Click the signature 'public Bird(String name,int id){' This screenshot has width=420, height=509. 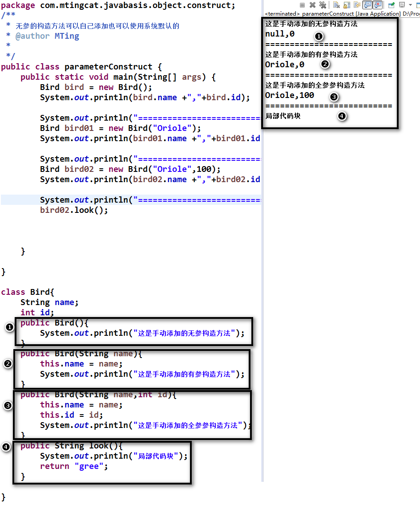tap(99, 395)
